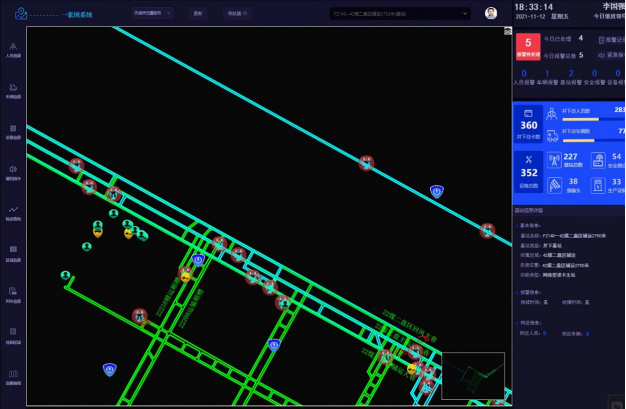Click the tools icon above 352
Image resolution: width=626 pixels, height=409 pixels.
[x=529, y=160]
